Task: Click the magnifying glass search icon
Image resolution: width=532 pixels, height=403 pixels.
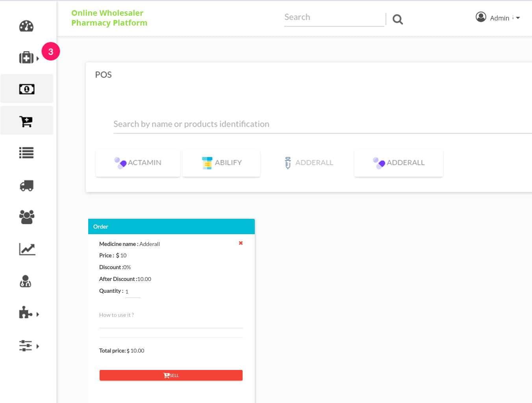Action: click(398, 19)
